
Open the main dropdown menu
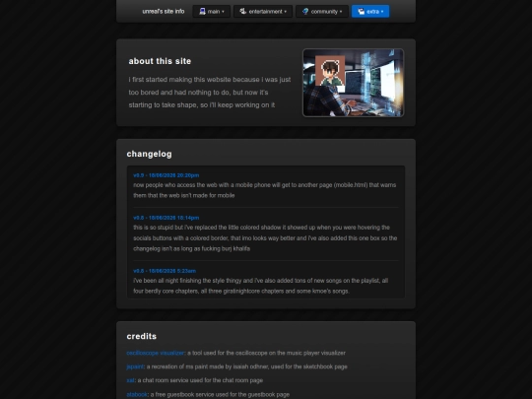[x=212, y=11]
